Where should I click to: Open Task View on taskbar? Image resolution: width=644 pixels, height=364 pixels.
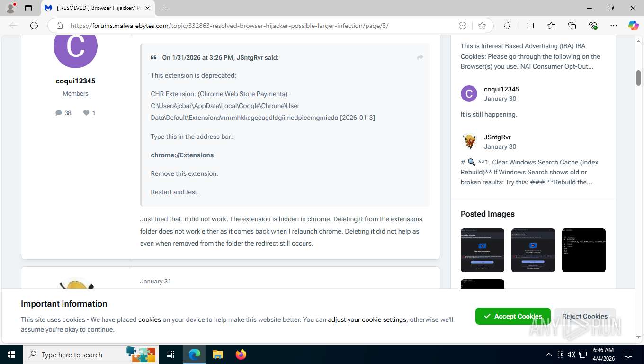(170, 355)
